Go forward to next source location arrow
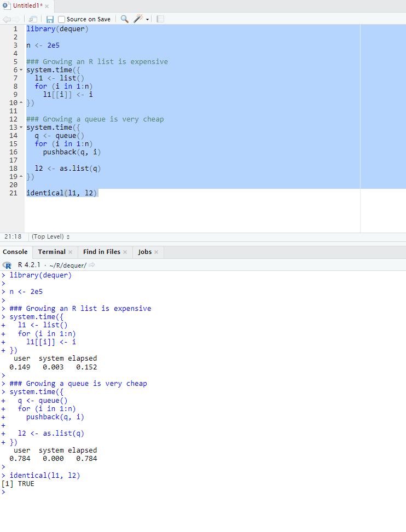 pyautogui.click(x=16, y=19)
